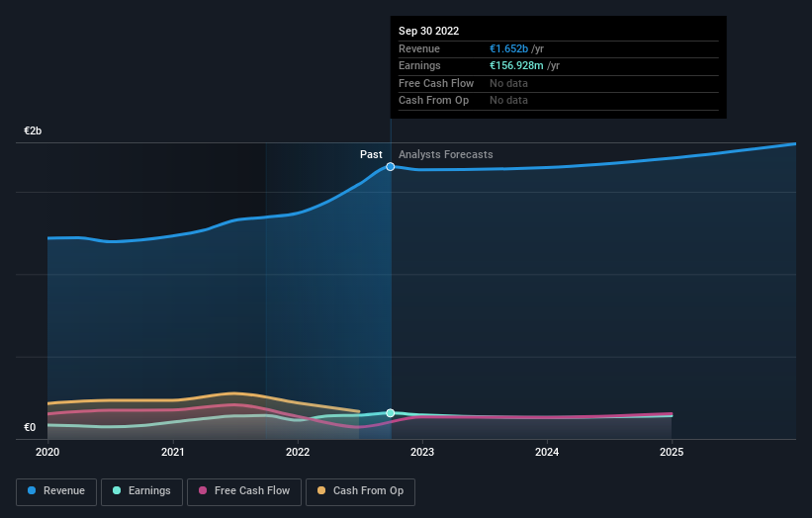812x518 pixels.
Task: Toggle the Free Cash Flow legend button
Action: [244, 491]
